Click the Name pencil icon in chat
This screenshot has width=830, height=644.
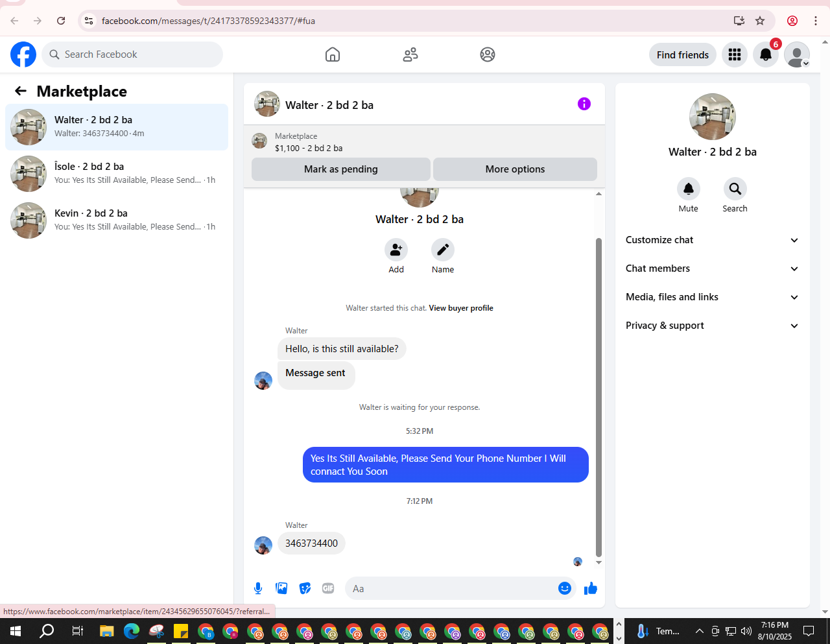pos(443,250)
